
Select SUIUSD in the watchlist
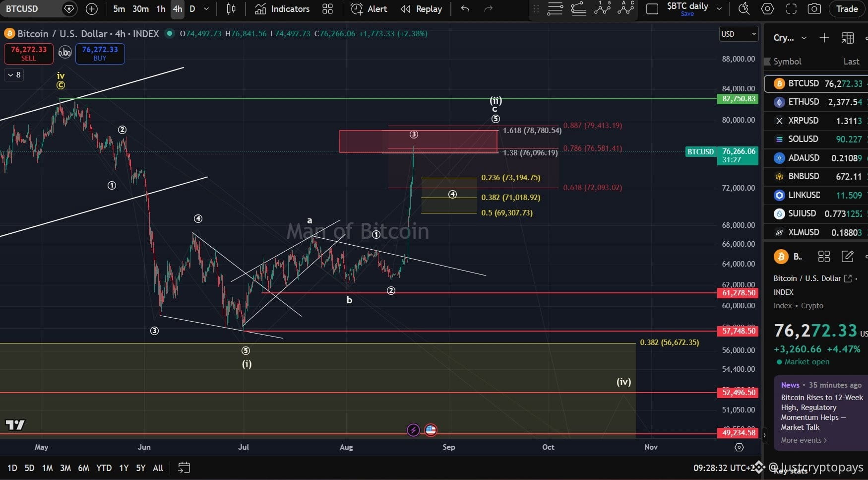[816, 213]
